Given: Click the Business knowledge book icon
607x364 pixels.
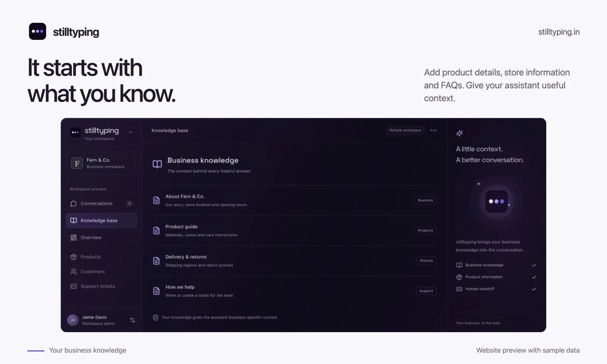Looking at the screenshot, I should point(157,164).
